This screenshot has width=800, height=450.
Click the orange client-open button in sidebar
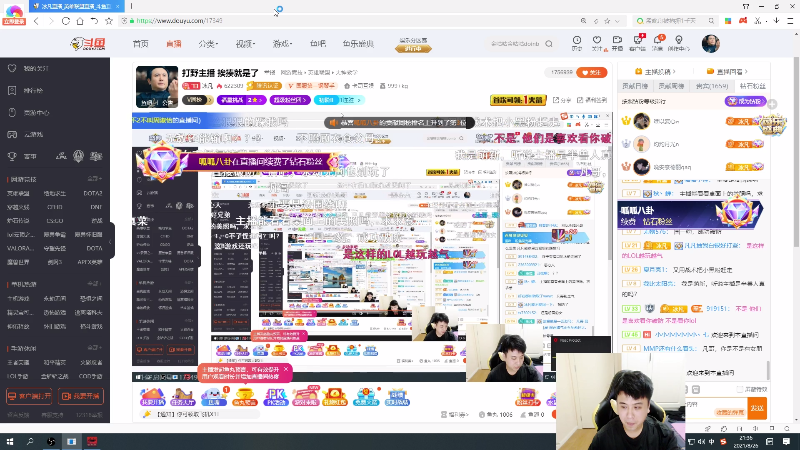(x=29, y=396)
